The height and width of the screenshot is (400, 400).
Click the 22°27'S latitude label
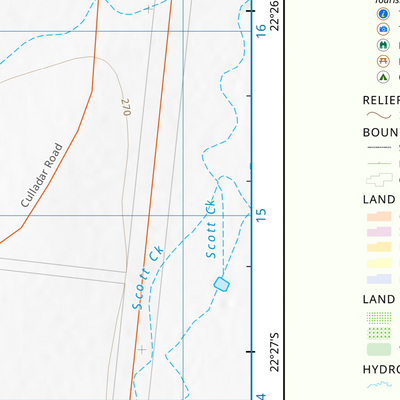point(275,352)
